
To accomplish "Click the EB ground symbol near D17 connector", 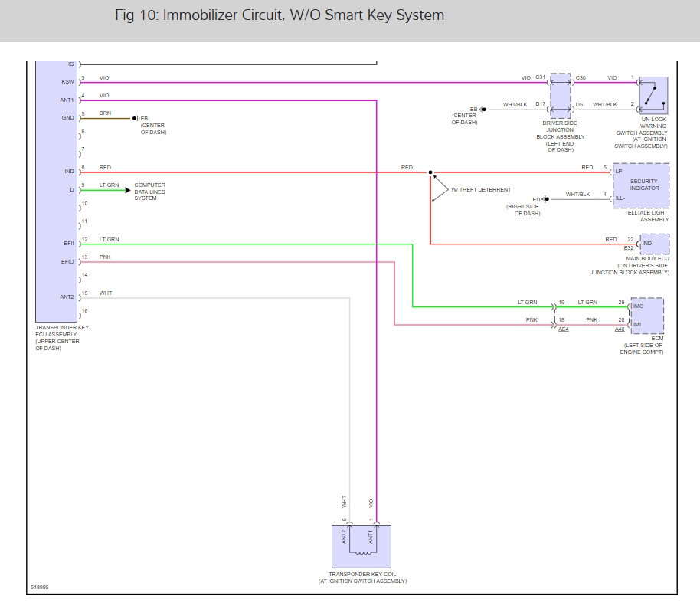I will 482,110.
